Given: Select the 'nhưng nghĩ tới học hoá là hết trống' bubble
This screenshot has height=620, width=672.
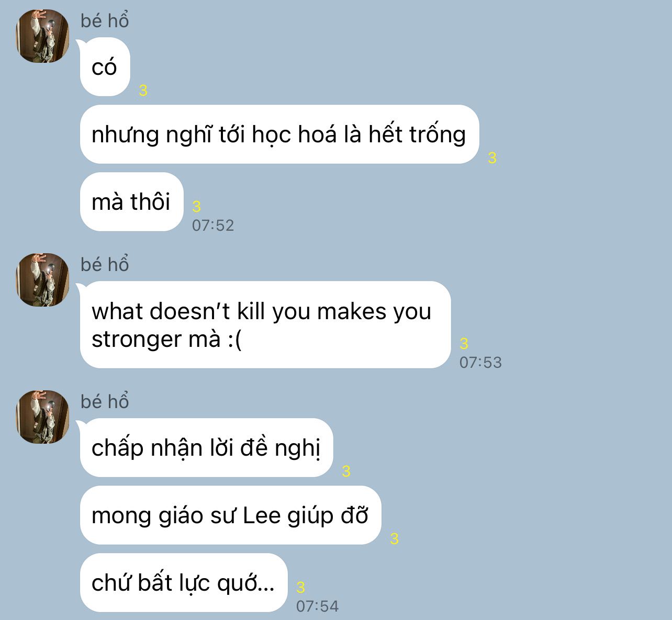Looking at the screenshot, I should (279, 134).
